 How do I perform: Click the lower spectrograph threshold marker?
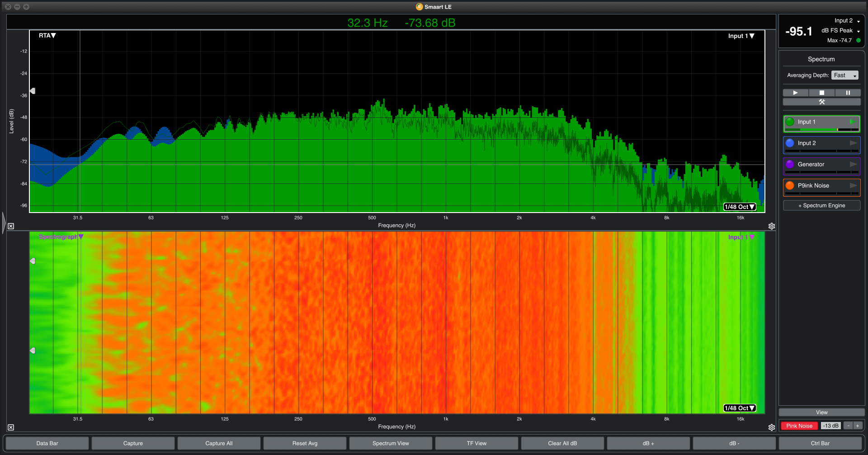click(33, 351)
